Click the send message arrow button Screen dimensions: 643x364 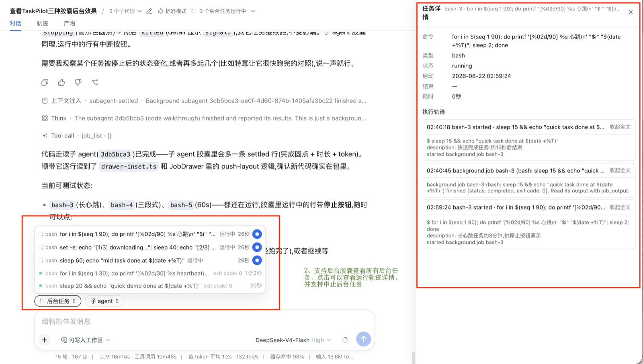point(363,339)
